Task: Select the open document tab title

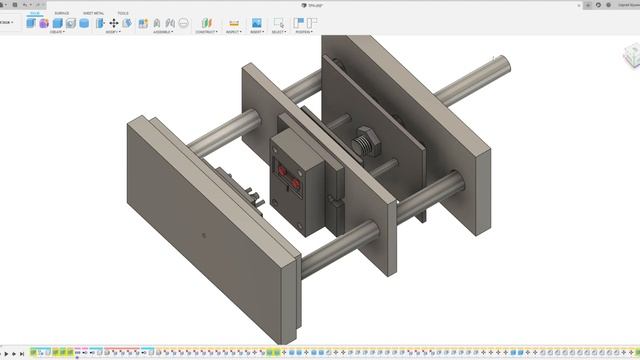Action: [316, 5]
